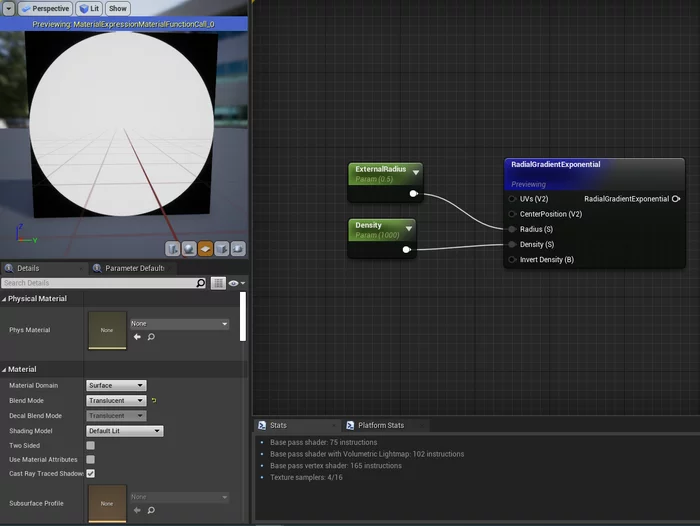700x526 pixels.
Task: Select 'Base pass vertex shader: 165 instructions' line
Action: pos(336,465)
